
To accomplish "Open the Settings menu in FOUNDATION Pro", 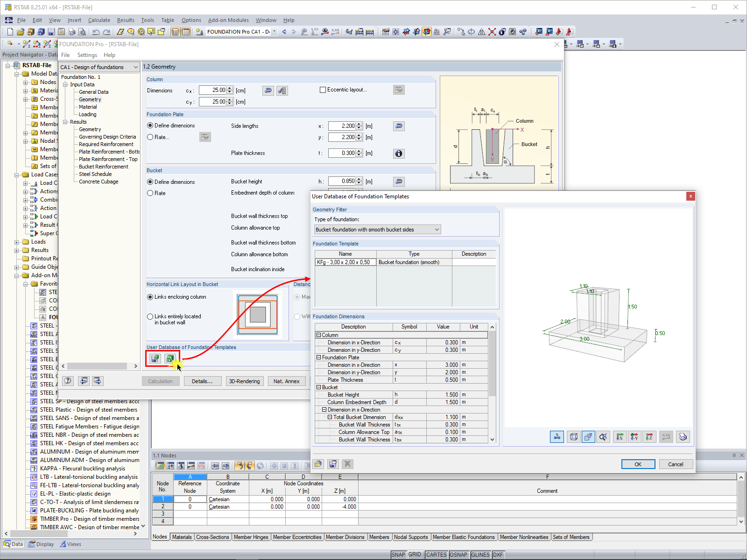I will pos(87,55).
